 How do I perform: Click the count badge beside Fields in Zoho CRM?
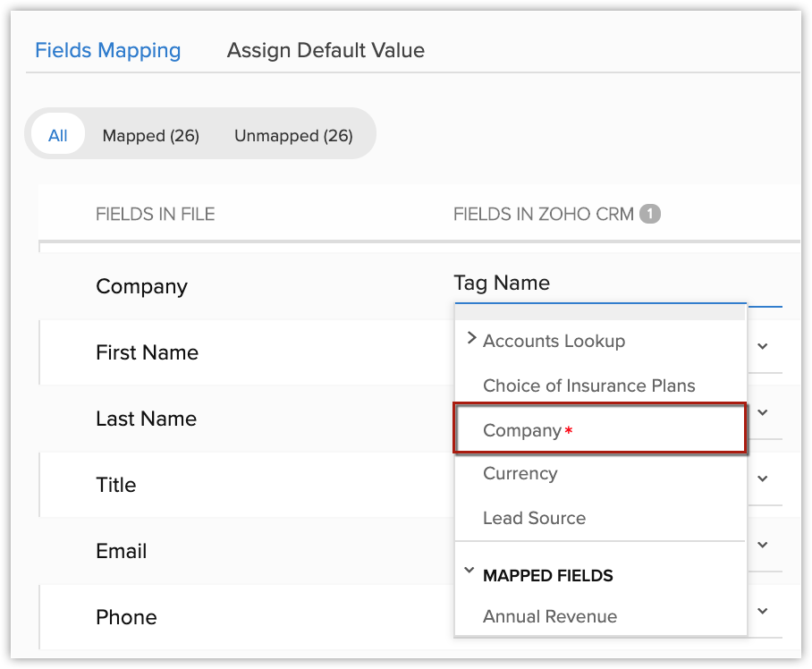[x=650, y=214]
